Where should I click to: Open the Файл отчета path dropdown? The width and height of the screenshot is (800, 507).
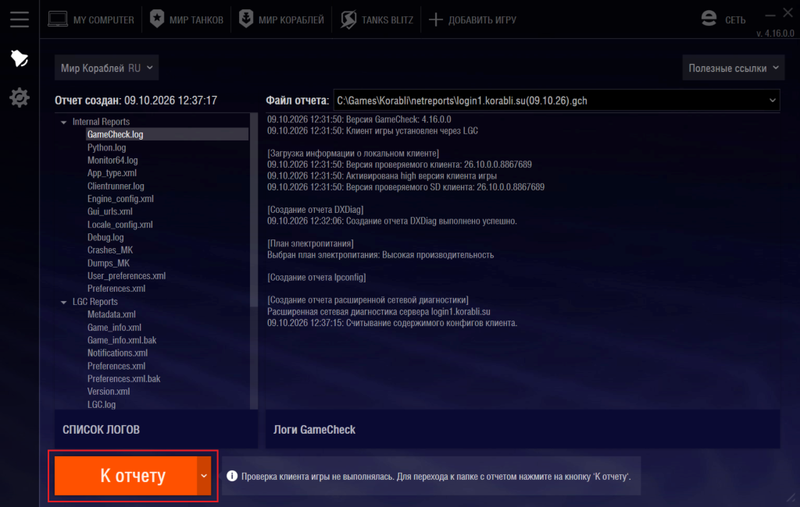point(556,100)
